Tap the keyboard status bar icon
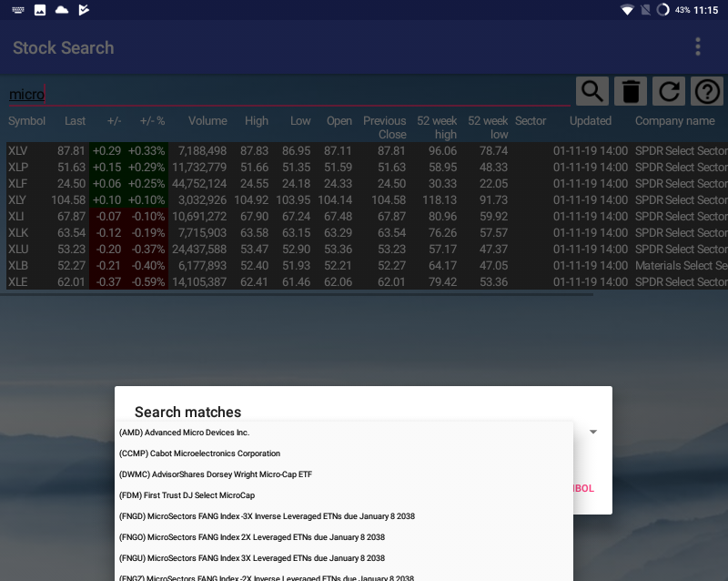 pyautogui.click(x=18, y=10)
